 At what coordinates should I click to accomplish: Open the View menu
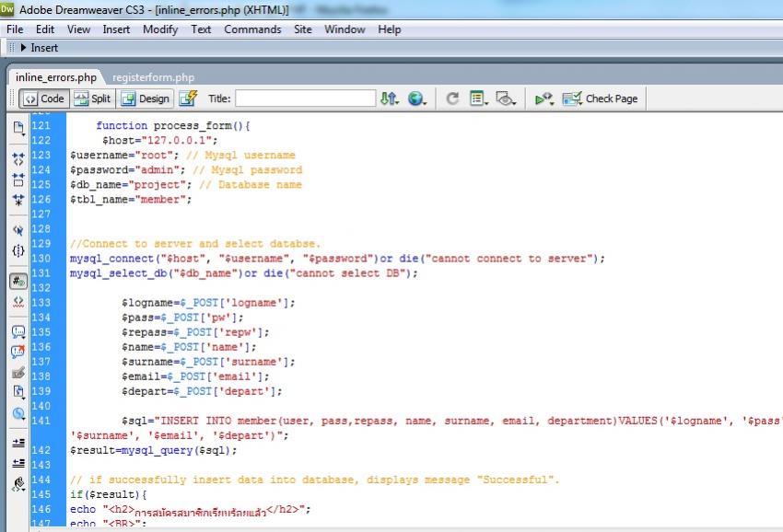click(78, 29)
